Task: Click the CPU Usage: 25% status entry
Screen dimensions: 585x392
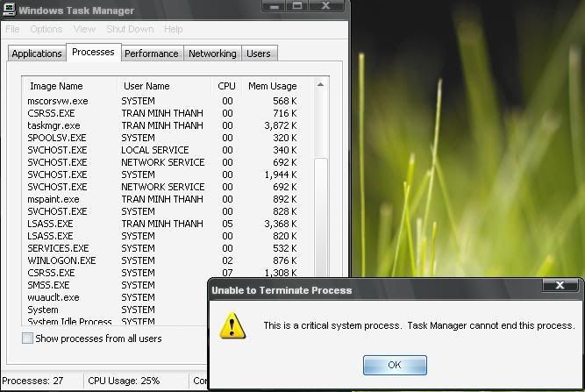Action: click(124, 381)
